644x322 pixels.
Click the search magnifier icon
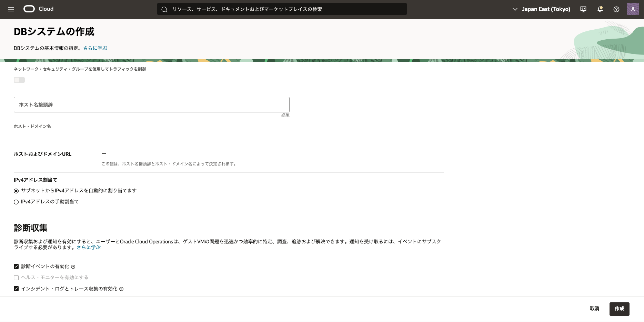pos(164,9)
